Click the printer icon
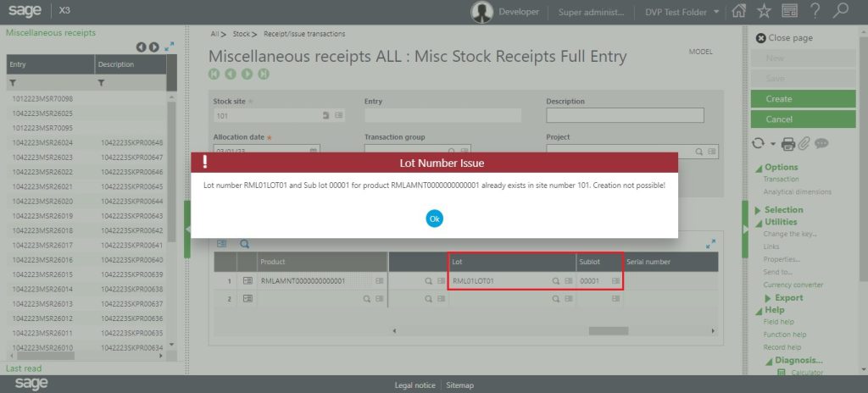Image resolution: width=868 pixels, height=393 pixels. [788, 144]
